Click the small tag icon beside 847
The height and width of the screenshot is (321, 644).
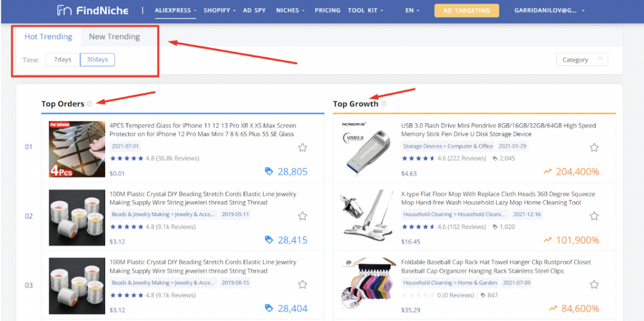[483, 295]
